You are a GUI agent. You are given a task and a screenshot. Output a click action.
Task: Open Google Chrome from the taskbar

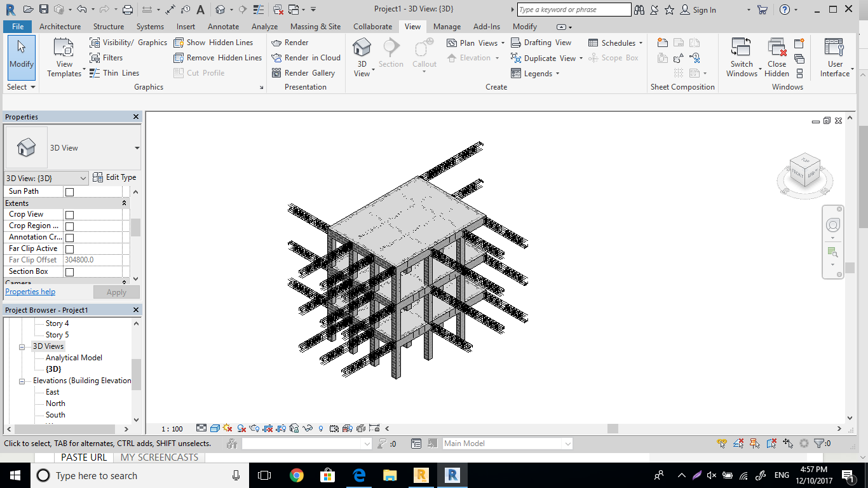click(x=296, y=475)
